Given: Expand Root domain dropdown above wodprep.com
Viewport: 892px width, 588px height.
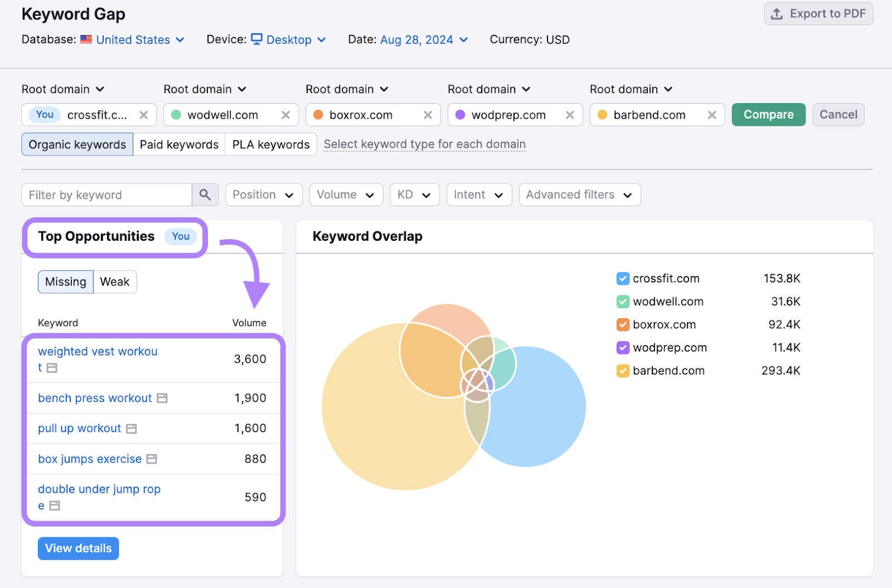Looking at the screenshot, I should 489,89.
